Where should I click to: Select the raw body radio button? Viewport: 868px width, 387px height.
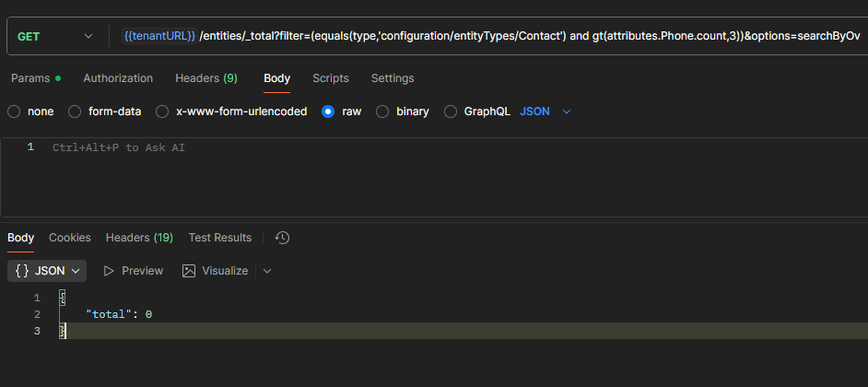tap(328, 111)
